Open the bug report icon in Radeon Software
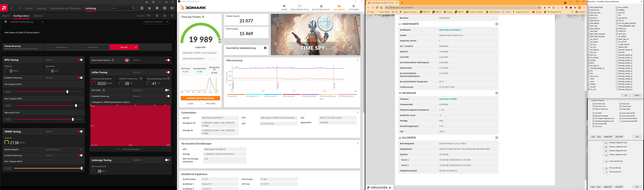The width and height of the screenshot is (644, 190). 147,2
